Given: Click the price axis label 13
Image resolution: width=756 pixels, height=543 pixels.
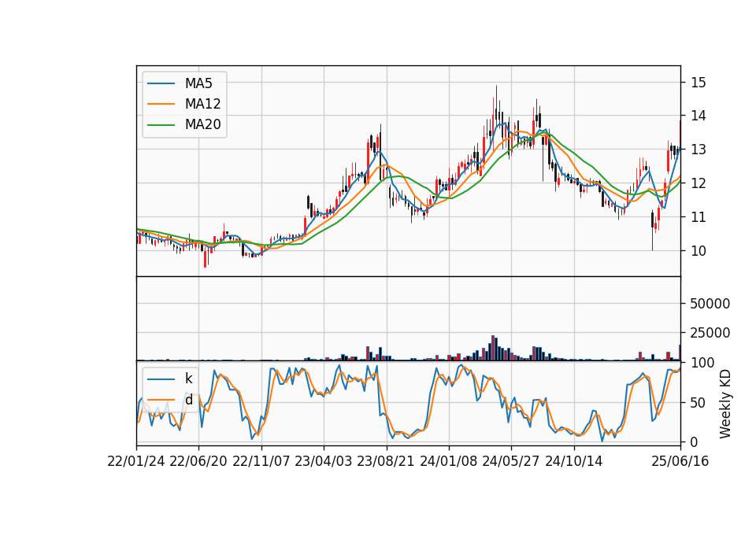Looking at the screenshot, I should coord(699,150).
